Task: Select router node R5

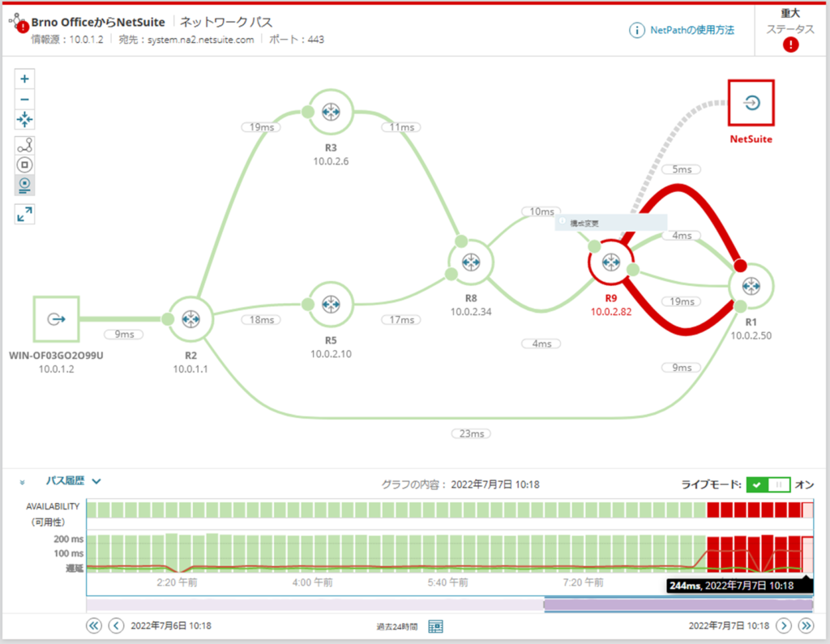Action: (331, 305)
